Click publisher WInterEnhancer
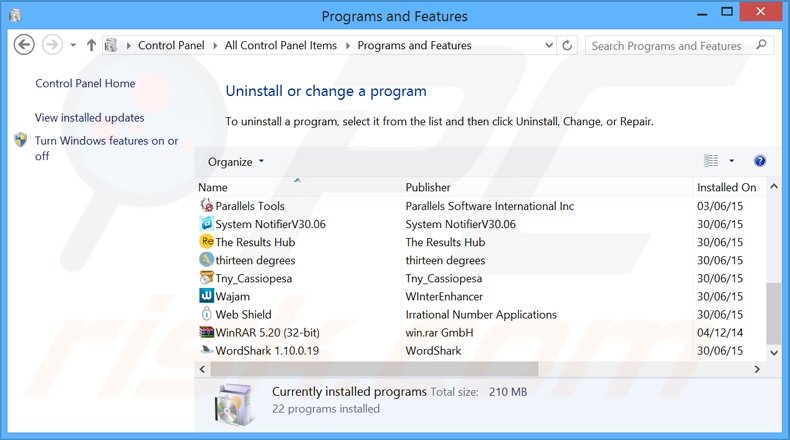790x440 pixels. tap(444, 296)
